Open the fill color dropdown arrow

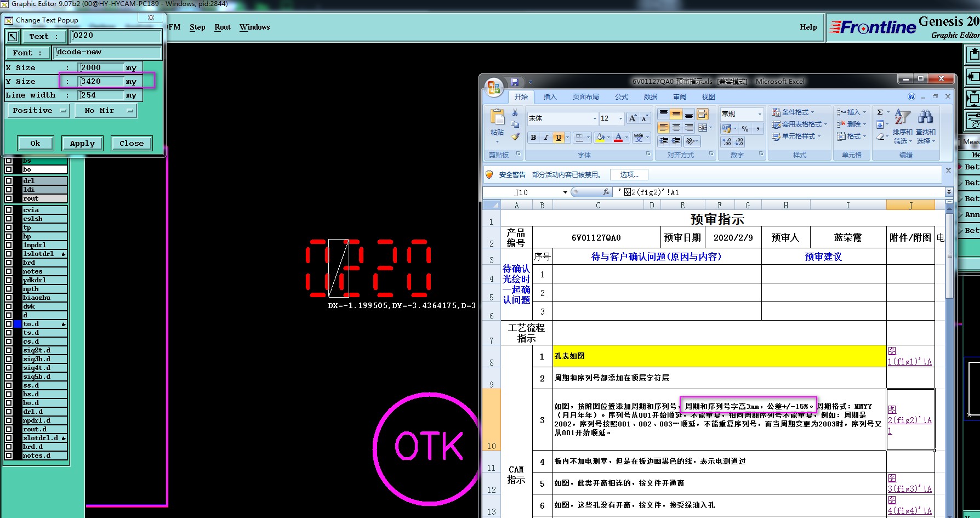(x=609, y=138)
